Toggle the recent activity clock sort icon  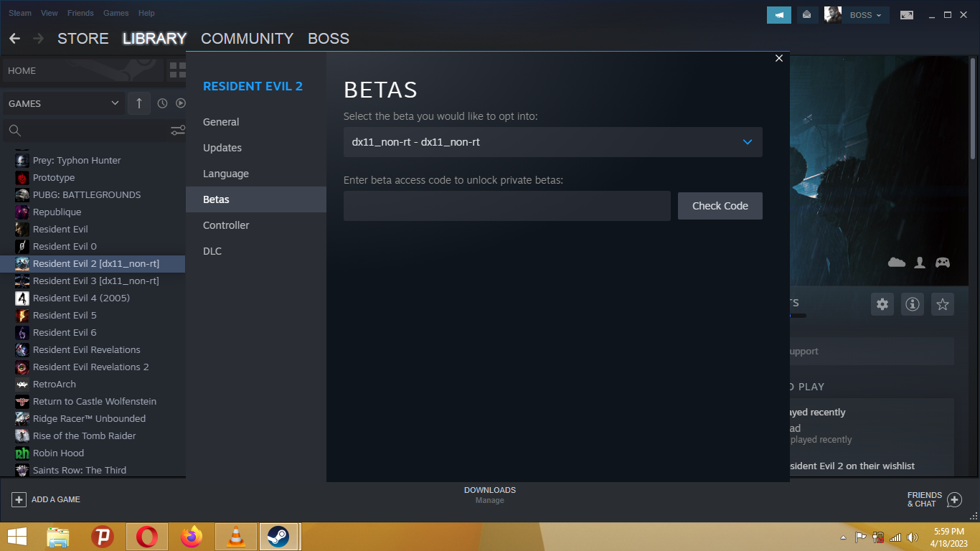tap(162, 103)
